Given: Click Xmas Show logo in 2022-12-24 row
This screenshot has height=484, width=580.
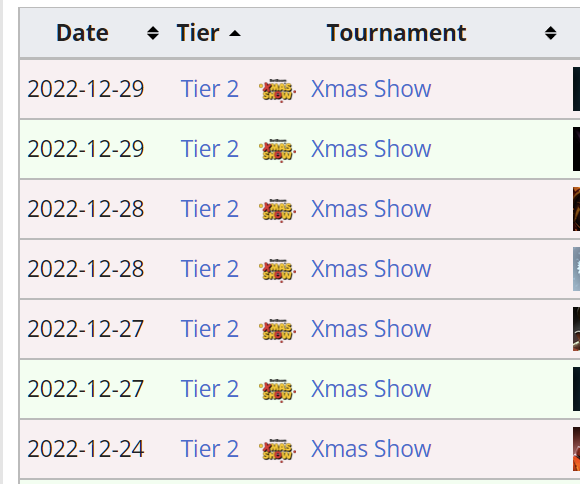Looking at the screenshot, I should coord(277,450).
